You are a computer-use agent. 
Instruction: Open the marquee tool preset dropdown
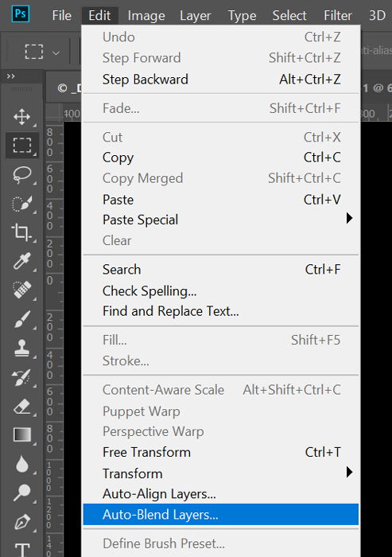pos(56,53)
